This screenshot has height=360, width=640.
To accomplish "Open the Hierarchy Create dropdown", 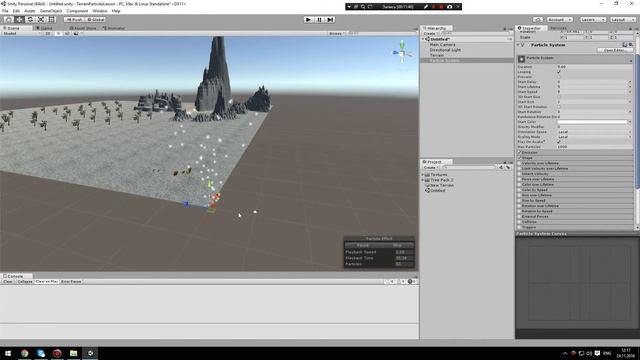I will click(x=430, y=33).
